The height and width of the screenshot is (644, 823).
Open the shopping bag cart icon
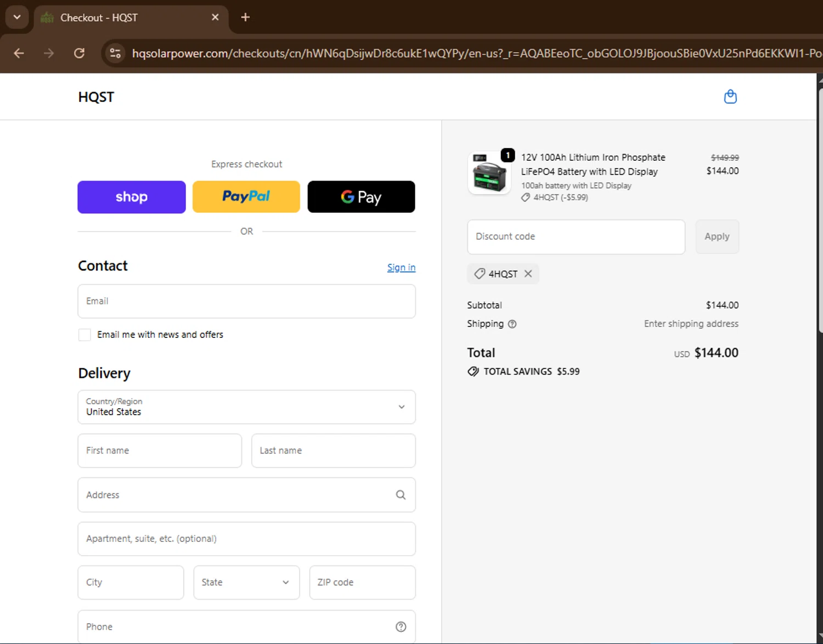click(x=730, y=97)
